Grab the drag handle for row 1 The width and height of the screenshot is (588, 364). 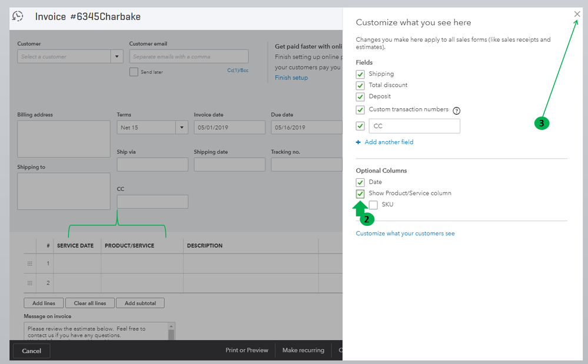(30, 263)
